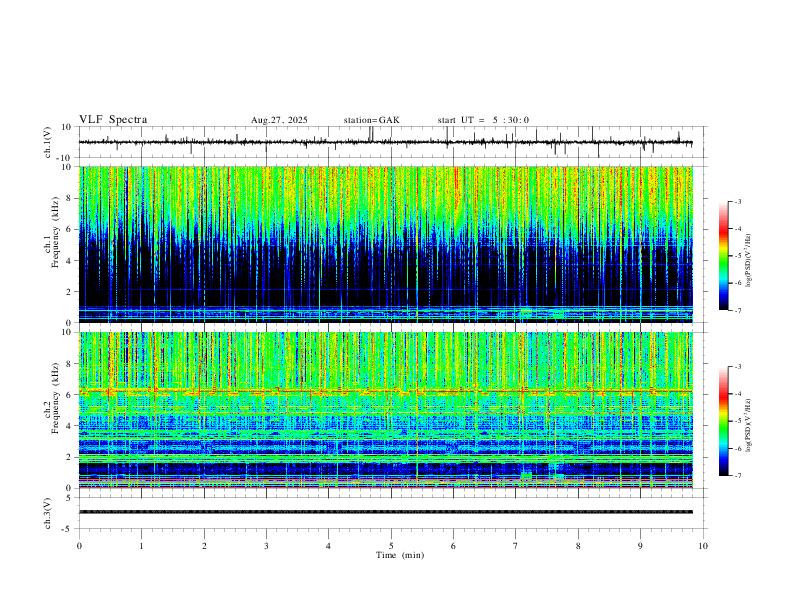Screen dimensions: 792x612
Task: Click time axis tick label "9"
Action: click(x=640, y=546)
